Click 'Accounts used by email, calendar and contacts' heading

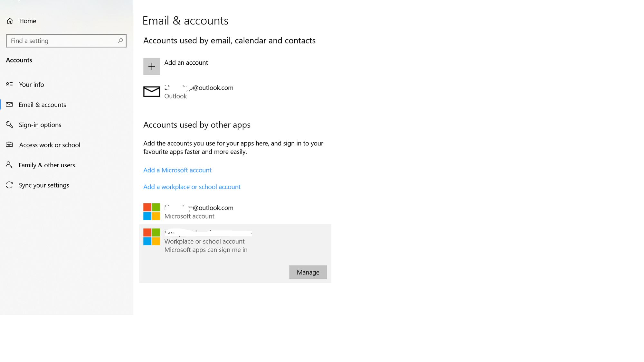[x=229, y=41]
